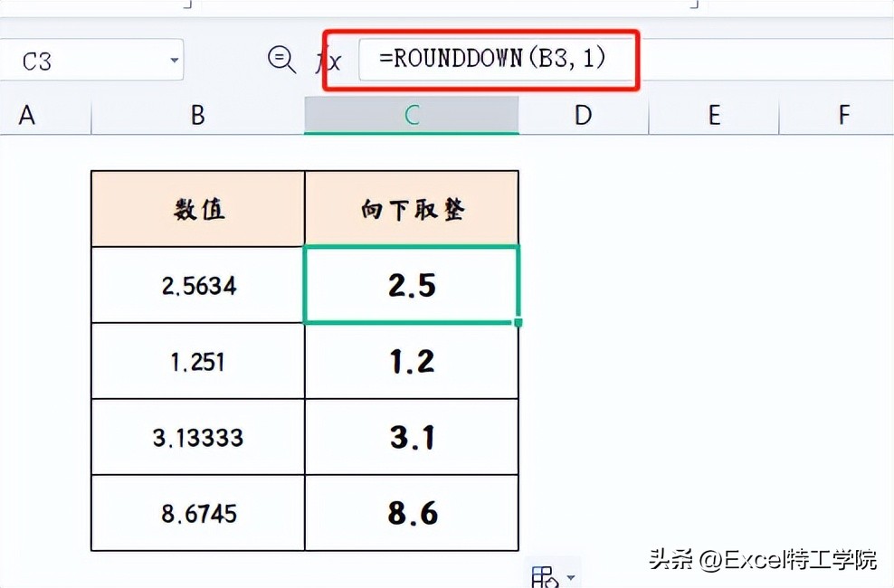Image resolution: width=894 pixels, height=588 pixels.
Task: Select the result cell showing 2.5
Action: [412, 285]
